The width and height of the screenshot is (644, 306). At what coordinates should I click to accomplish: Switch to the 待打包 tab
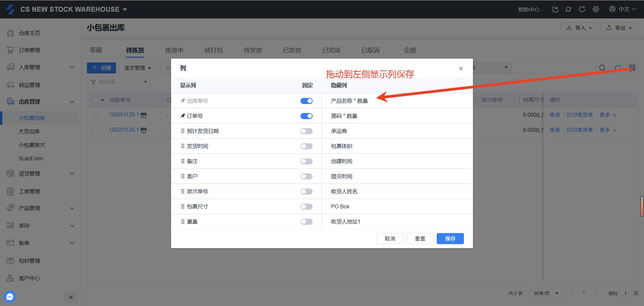click(213, 50)
